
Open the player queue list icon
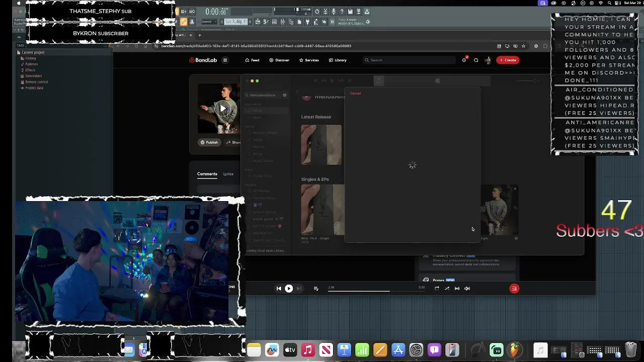(x=316, y=289)
